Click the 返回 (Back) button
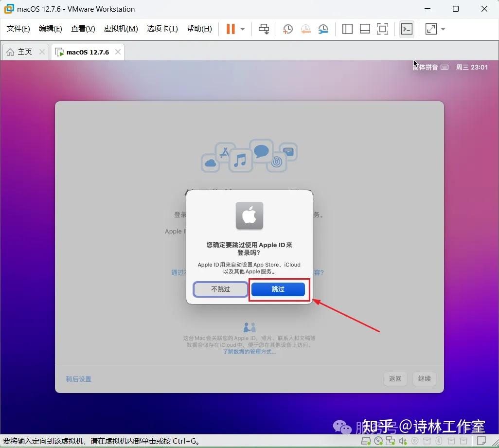The width and height of the screenshot is (499, 448). (x=395, y=378)
